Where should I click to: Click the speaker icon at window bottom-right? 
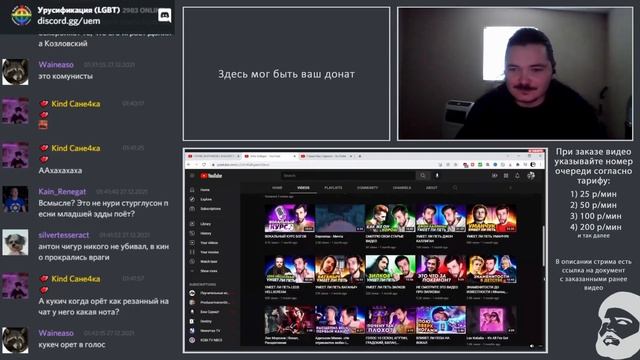tap(532, 346)
